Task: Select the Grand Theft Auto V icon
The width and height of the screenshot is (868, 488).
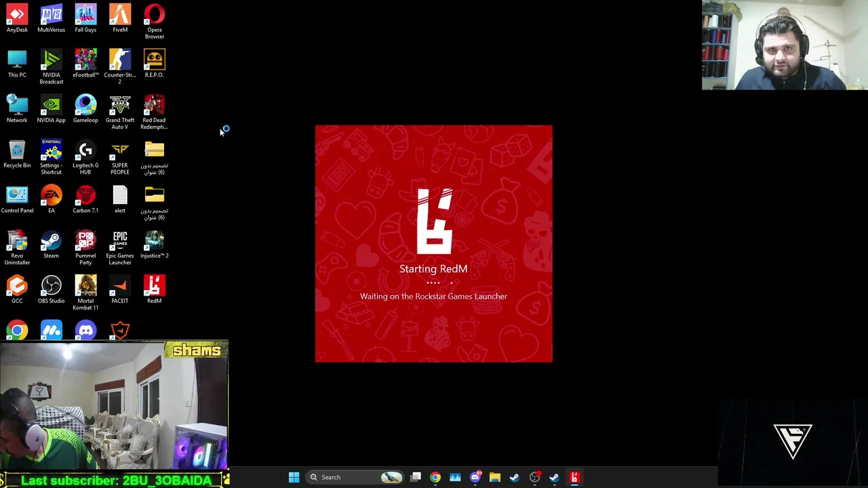Action: (x=120, y=113)
